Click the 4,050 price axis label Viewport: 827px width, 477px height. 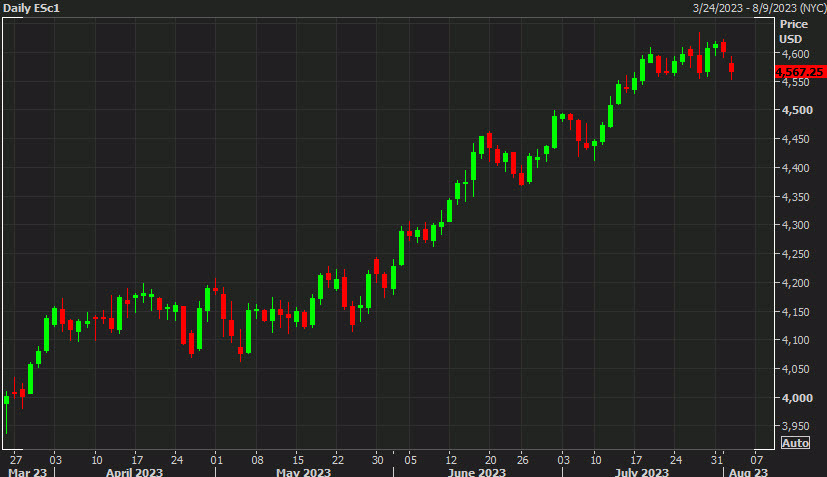[x=795, y=369]
